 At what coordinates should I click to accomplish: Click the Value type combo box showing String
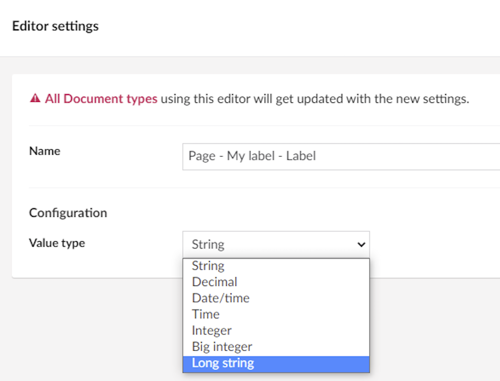tap(276, 244)
